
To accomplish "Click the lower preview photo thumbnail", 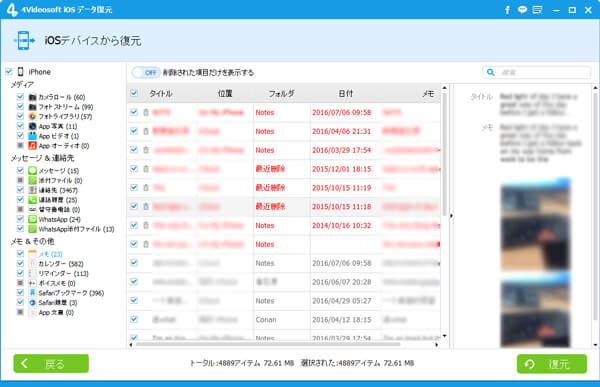I will [536, 311].
